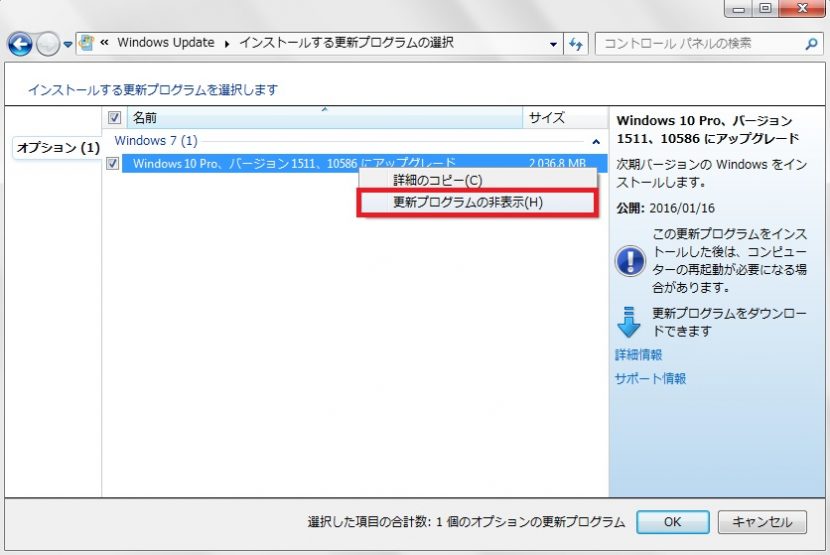Click the Windows 7 (1) group label
Viewport: 830px width, 555px height.
(x=156, y=141)
